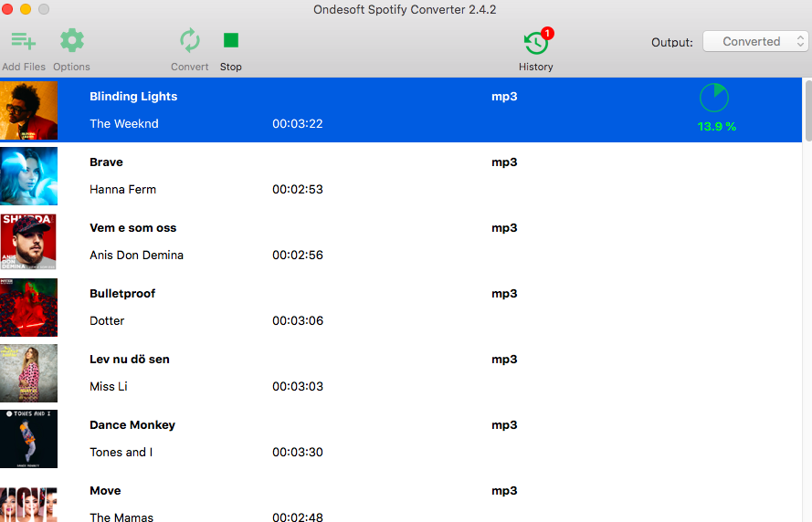812x522 pixels.
Task: Select the Bulletproof album cover thumbnail
Action: [29, 308]
